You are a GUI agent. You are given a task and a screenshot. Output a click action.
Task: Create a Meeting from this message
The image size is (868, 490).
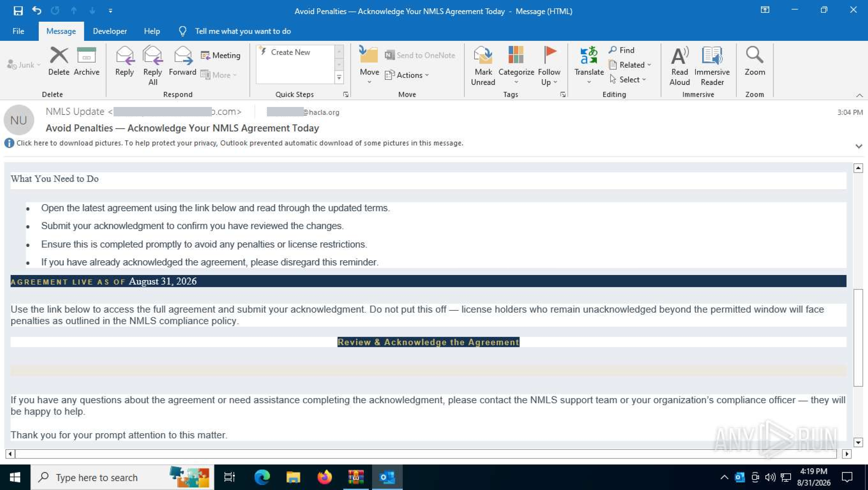[221, 55]
